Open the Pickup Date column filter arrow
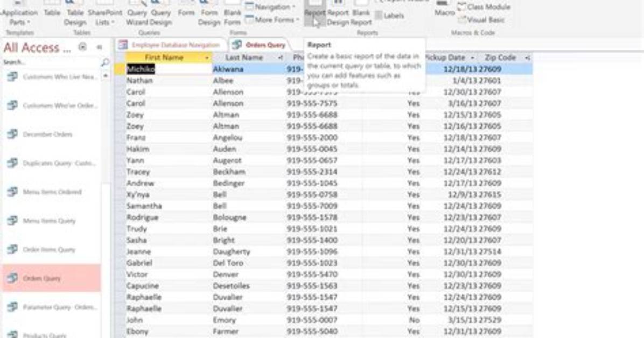The width and height of the screenshot is (644, 338). click(x=472, y=58)
